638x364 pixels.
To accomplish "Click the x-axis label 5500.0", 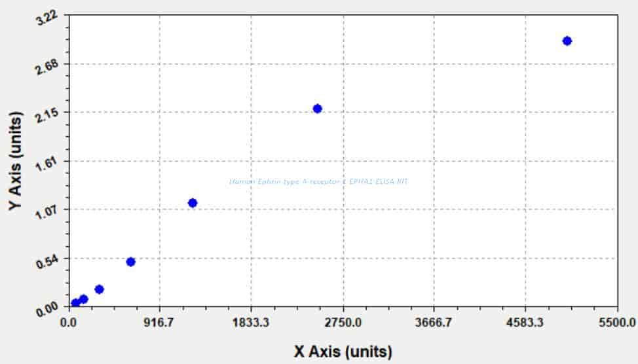I will pyautogui.click(x=617, y=323).
